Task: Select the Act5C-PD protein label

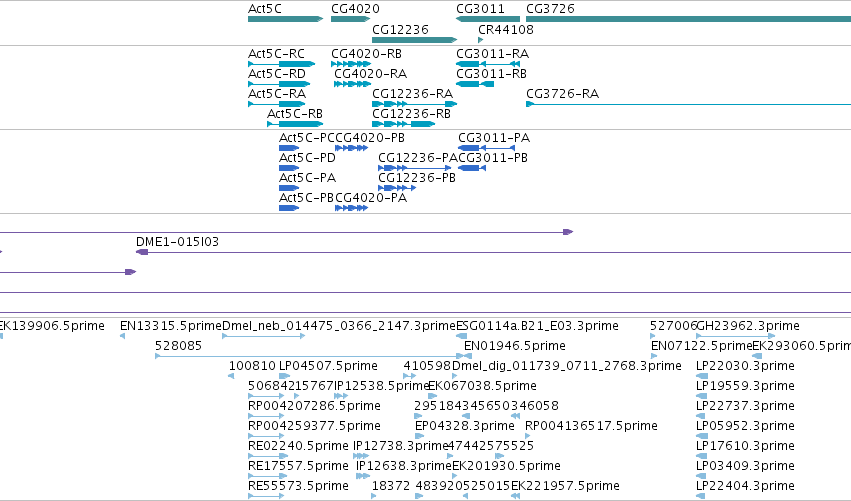Action: (x=307, y=158)
